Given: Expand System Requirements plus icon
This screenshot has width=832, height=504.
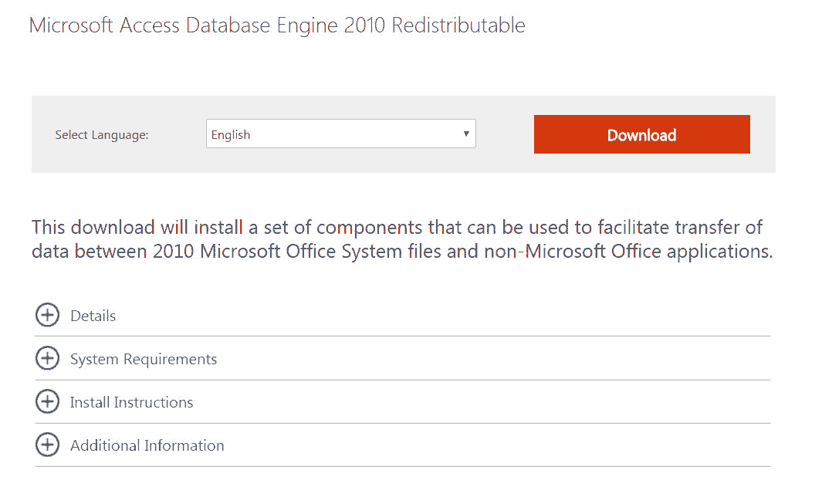Looking at the screenshot, I should tap(47, 359).
